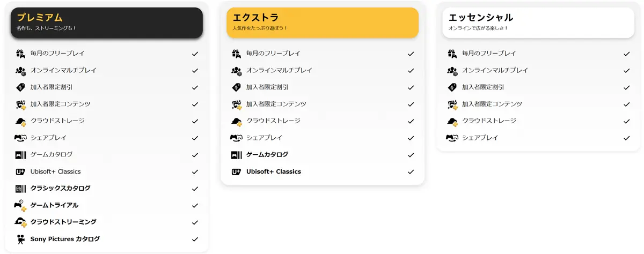Click the online multiplayer icon in エクストラ

pyautogui.click(x=237, y=71)
